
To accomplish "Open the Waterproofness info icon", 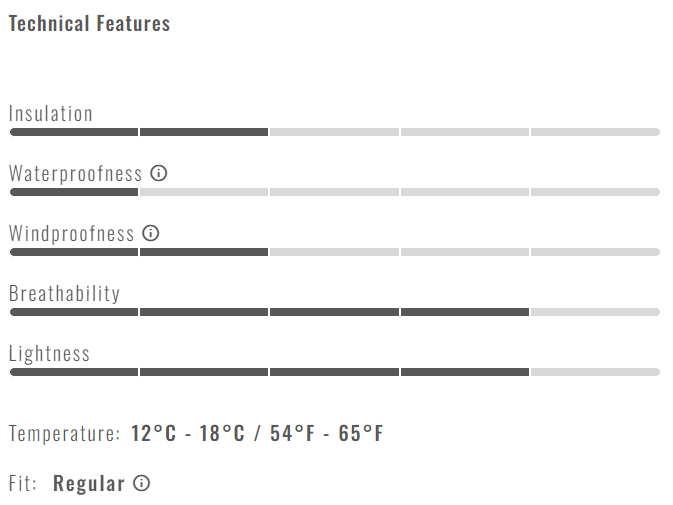I will click(158, 173).
